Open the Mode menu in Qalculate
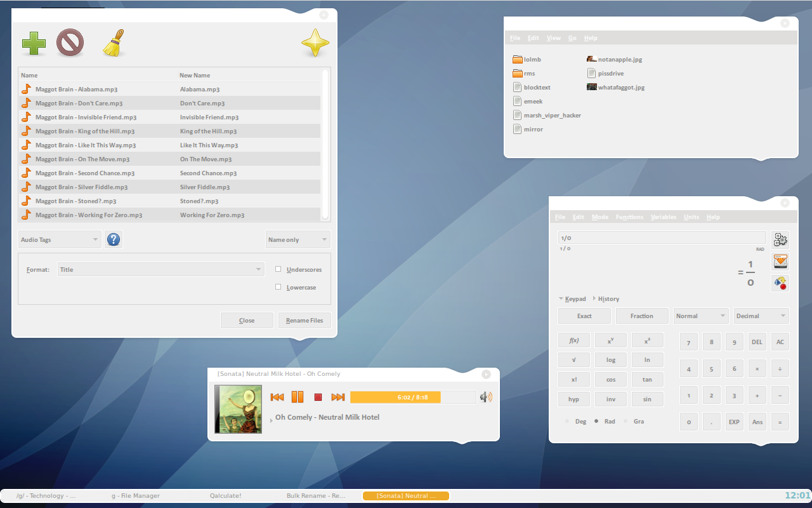 point(600,217)
